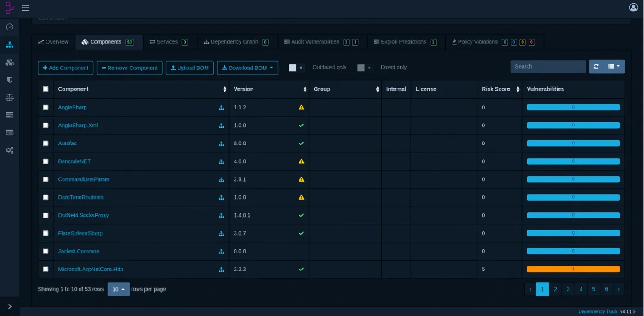The height and width of the screenshot is (316, 644).
Task: Switch to Overview tab
Action: coord(53,42)
